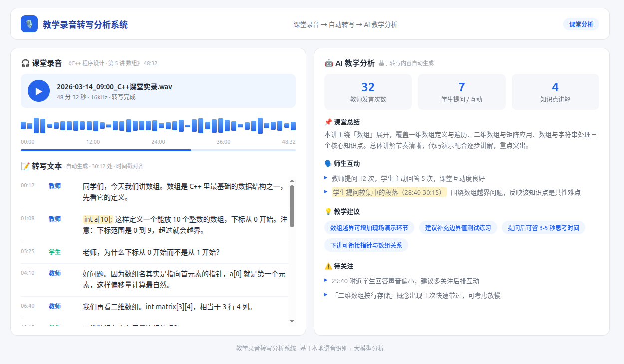
Task: Select the 建议补充边界值测试练习 suggestion chip
Action: [x=458, y=228]
